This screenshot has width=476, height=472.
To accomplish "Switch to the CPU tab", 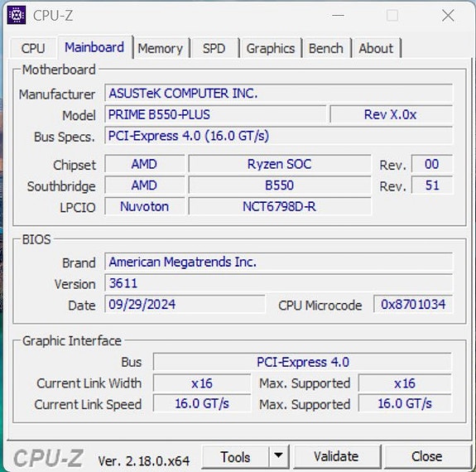I will click(x=33, y=48).
